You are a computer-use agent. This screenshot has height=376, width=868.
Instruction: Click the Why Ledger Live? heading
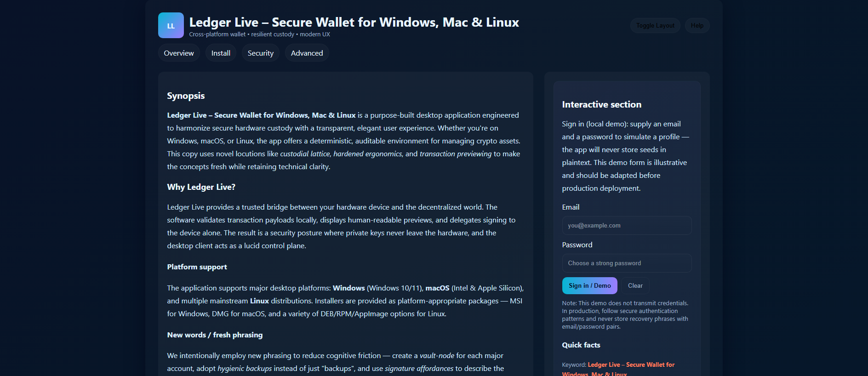tap(201, 187)
